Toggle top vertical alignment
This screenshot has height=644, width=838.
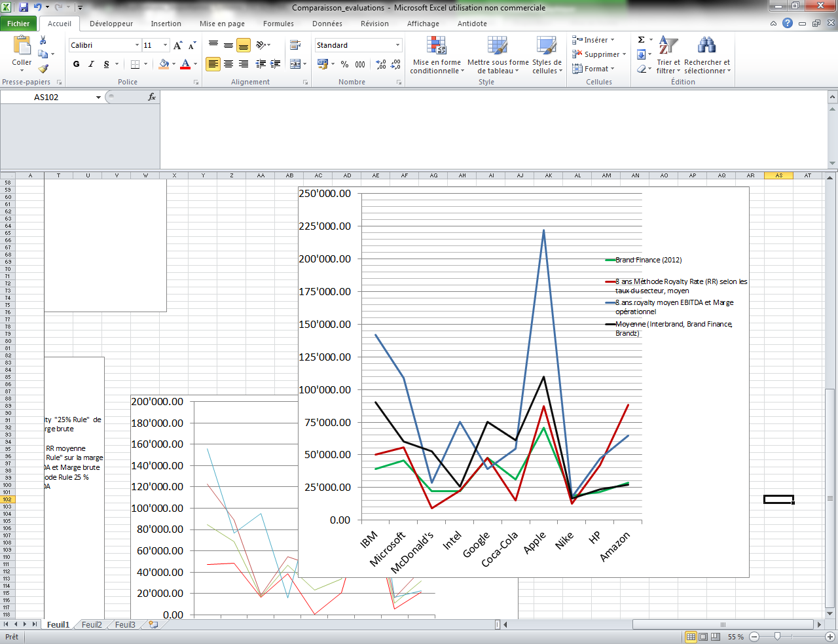(x=213, y=45)
